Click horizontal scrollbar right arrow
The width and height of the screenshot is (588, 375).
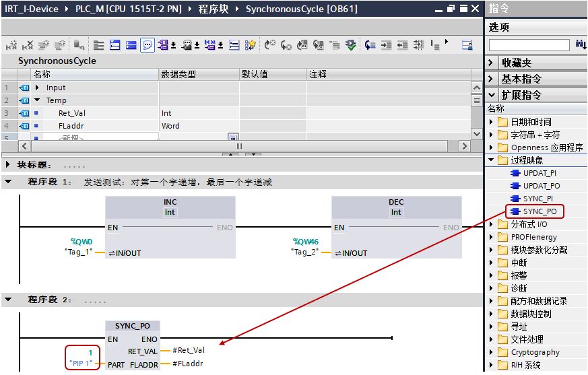click(465, 146)
